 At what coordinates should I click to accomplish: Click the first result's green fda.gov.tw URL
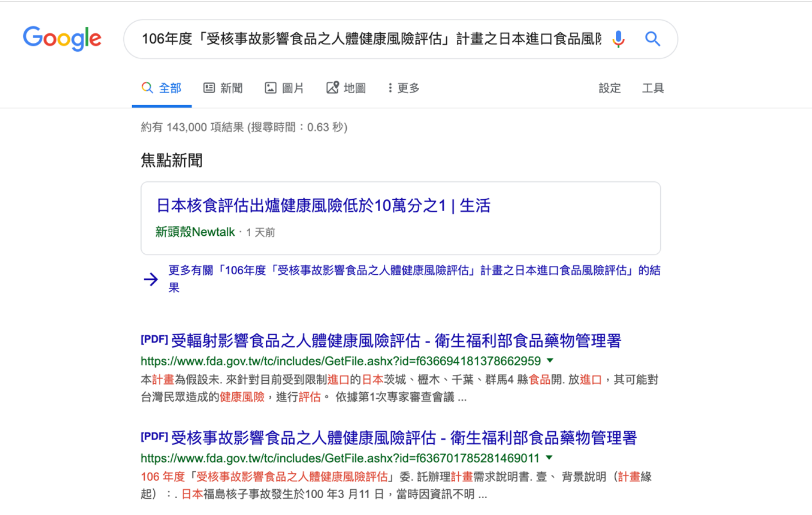[x=340, y=361]
